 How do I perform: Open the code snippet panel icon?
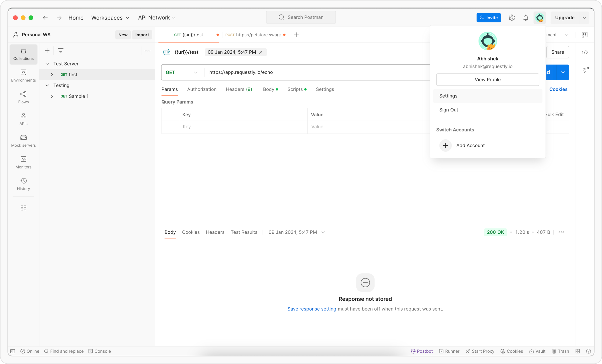pyautogui.click(x=585, y=52)
